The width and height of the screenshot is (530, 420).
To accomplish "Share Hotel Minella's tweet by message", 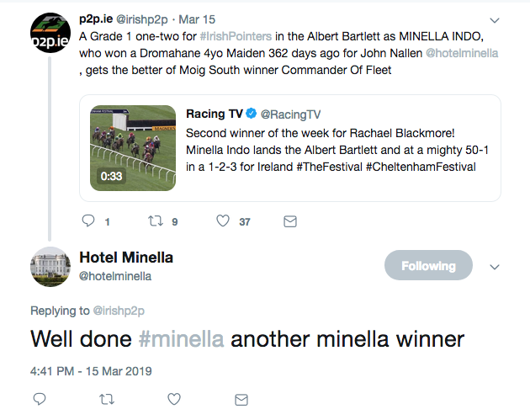I will 241,400.
